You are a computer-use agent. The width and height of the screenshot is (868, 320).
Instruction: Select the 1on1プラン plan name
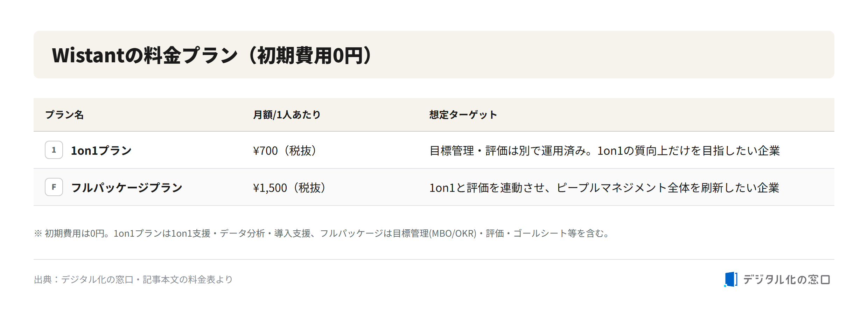tap(101, 151)
